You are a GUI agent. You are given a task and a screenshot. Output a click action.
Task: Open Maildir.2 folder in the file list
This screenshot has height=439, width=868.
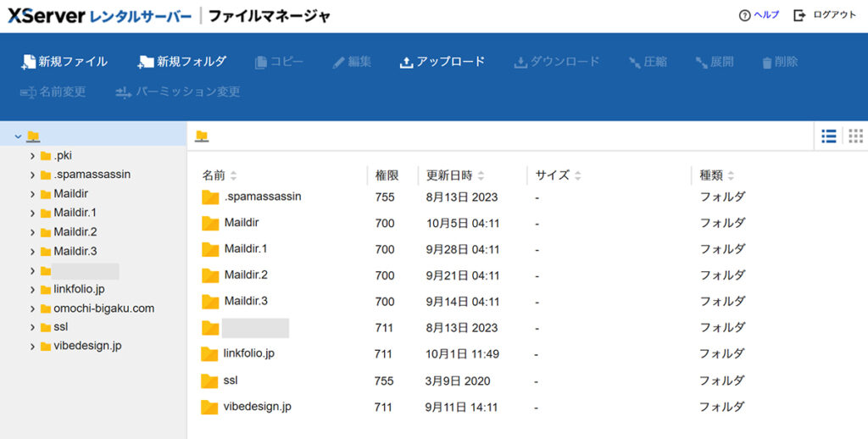246,275
